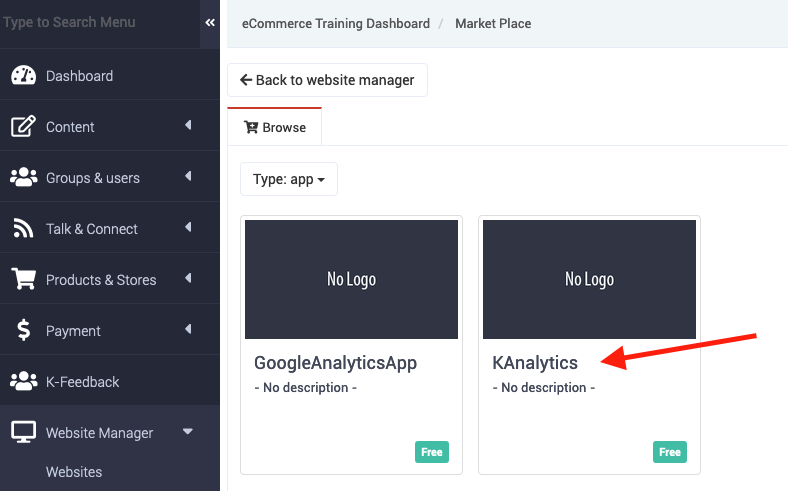Select the GoogleAnalyticsApp logo thumbnail

351,279
